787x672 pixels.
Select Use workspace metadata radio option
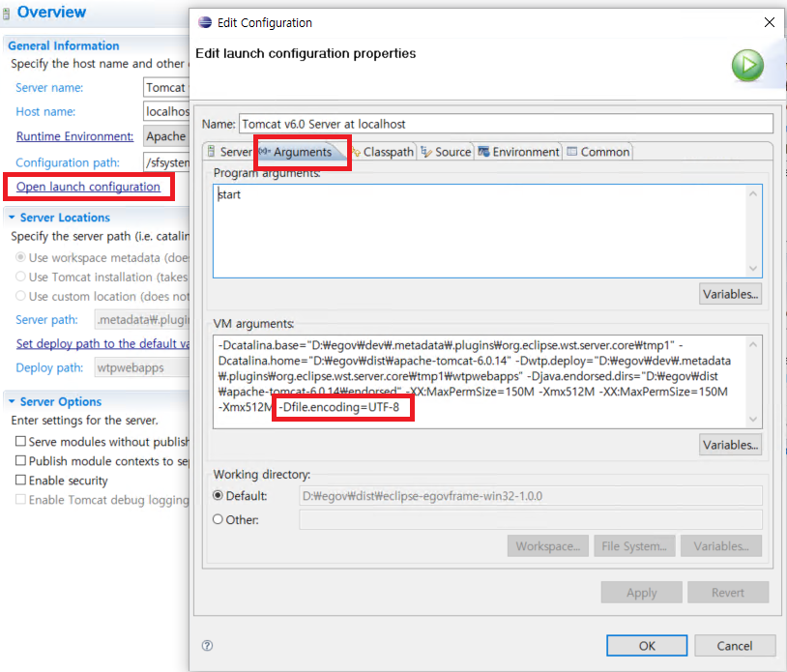click(20, 257)
